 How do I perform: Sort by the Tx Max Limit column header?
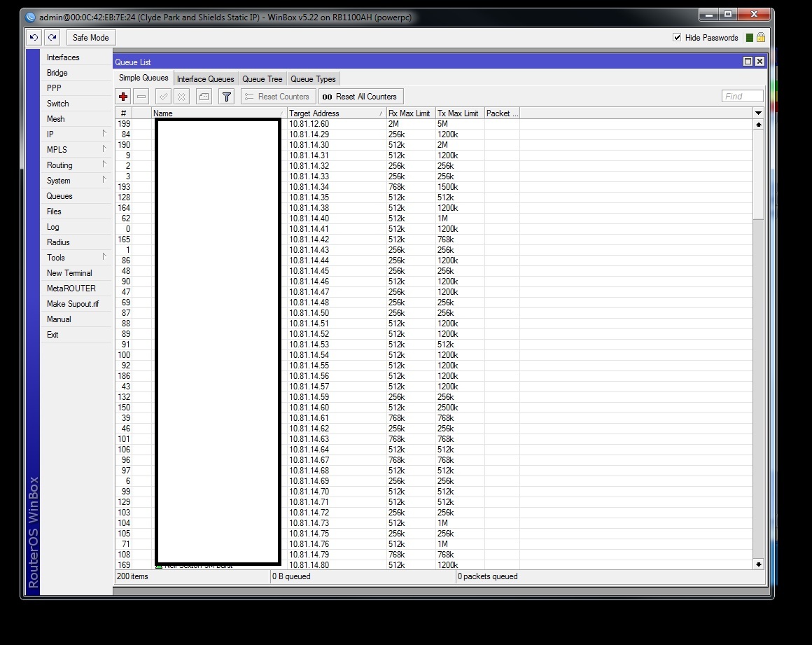(x=459, y=113)
